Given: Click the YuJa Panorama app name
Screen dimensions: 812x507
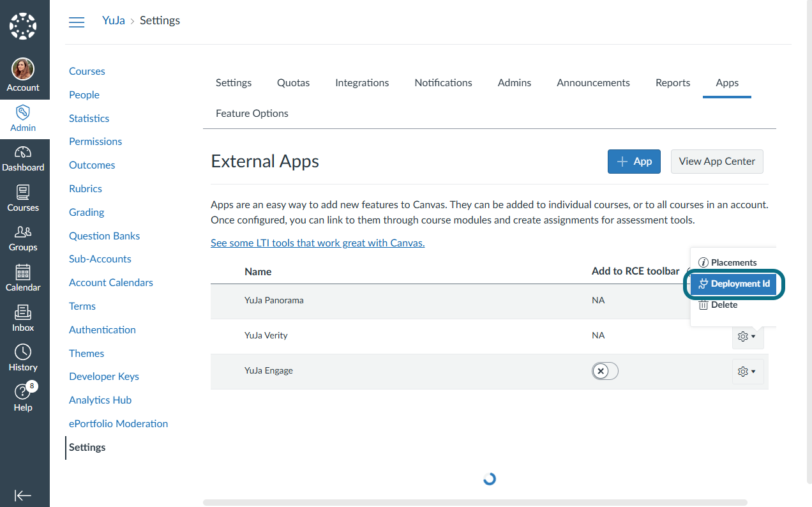Looking at the screenshot, I should [274, 300].
